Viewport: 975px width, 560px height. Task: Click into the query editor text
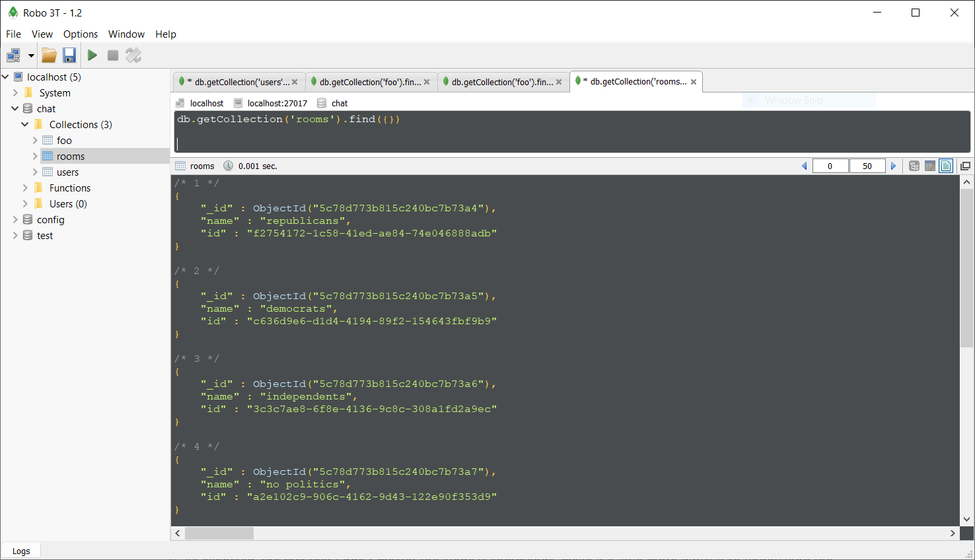pos(572,131)
